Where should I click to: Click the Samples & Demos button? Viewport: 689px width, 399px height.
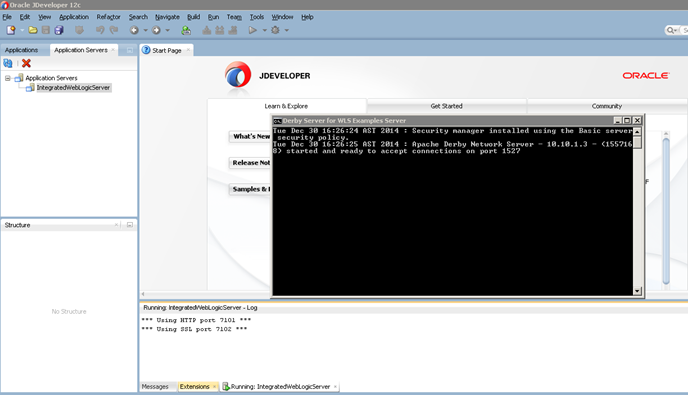coord(250,189)
